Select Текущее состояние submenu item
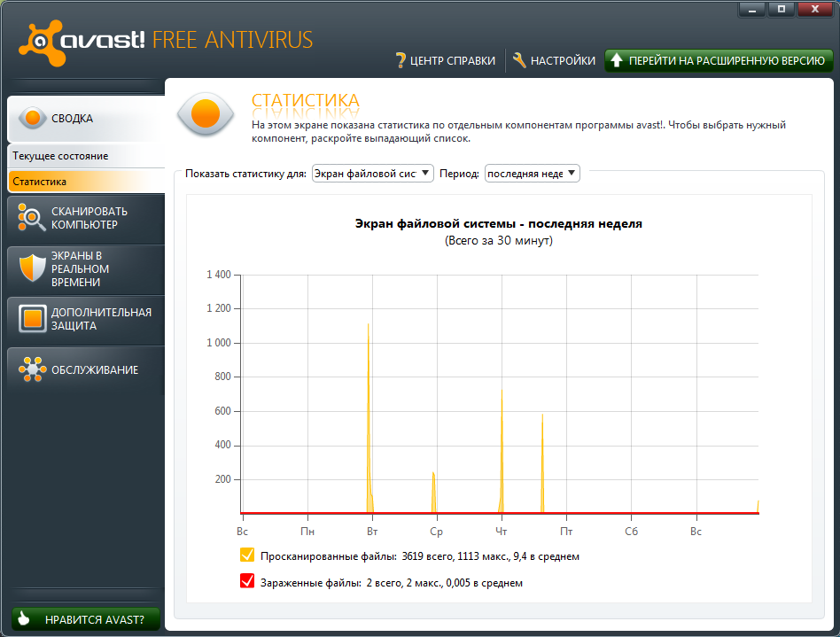The width and height of the screenshot is (840, 637). 86,156
